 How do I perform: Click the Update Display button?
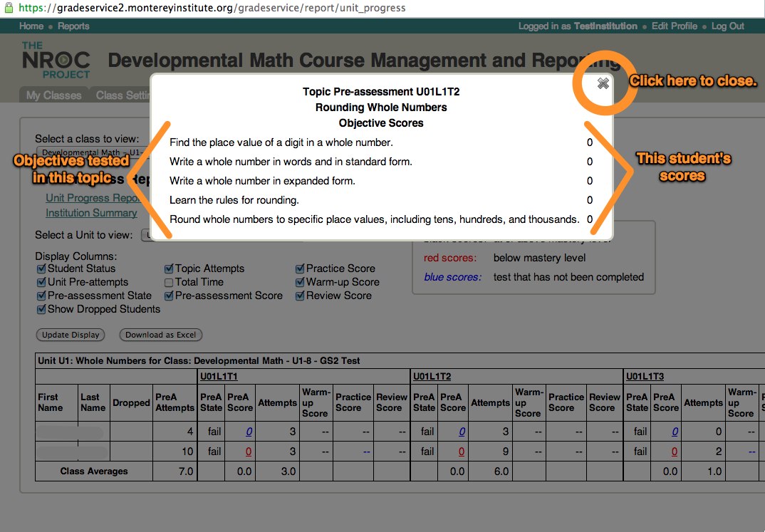(x=71, y=335)
